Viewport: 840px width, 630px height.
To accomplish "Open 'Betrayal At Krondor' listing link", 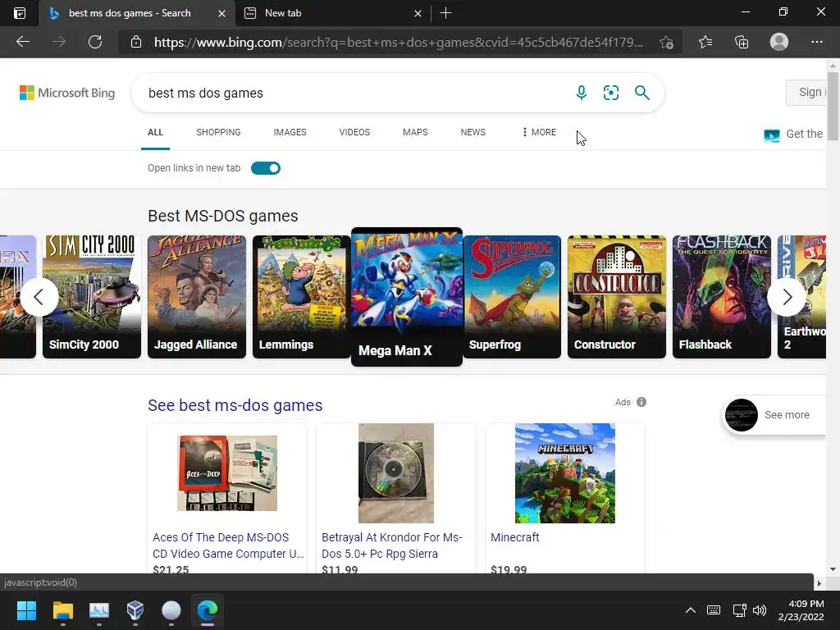I will coord(391,546).
